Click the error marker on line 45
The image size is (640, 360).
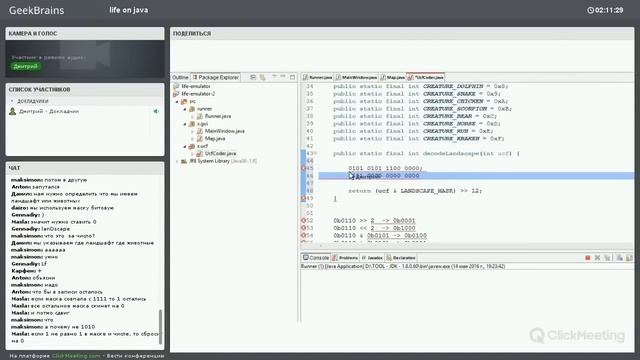[303, 168]
